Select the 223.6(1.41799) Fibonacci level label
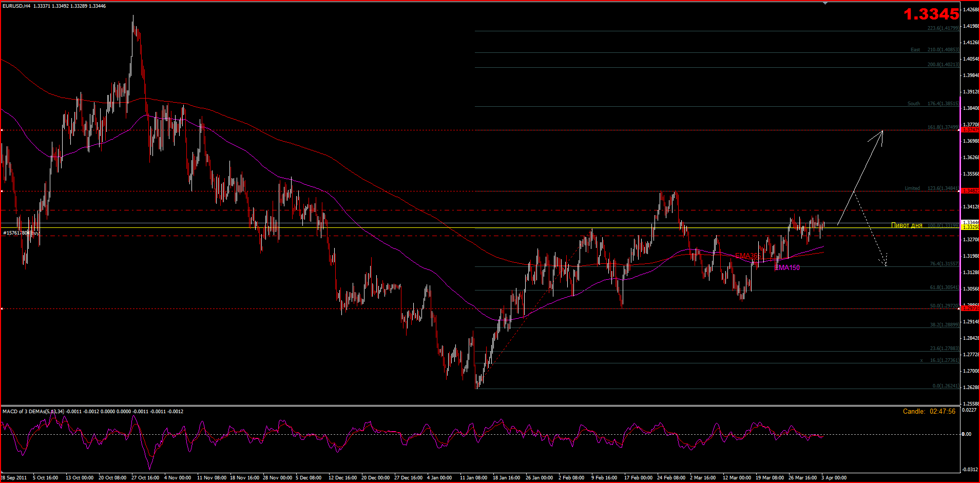 (x=943, y=28)
